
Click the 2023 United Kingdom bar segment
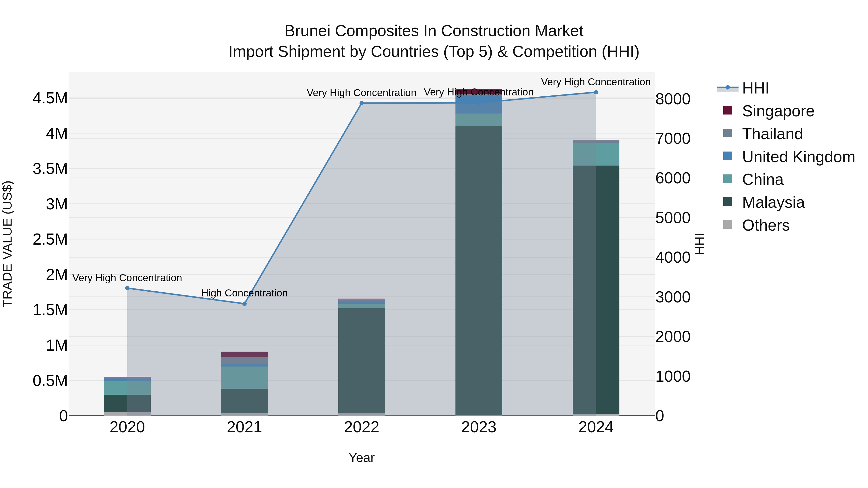click(x=479, y=105)
